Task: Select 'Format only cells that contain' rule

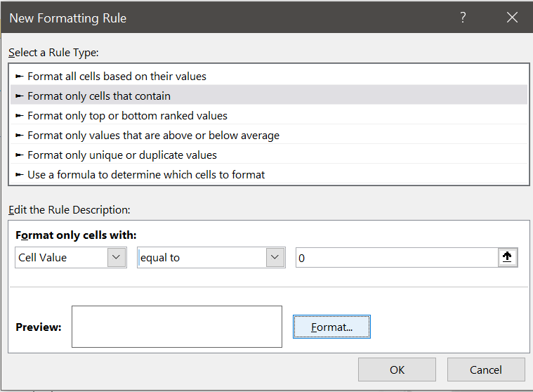Action: pos(99,96)
